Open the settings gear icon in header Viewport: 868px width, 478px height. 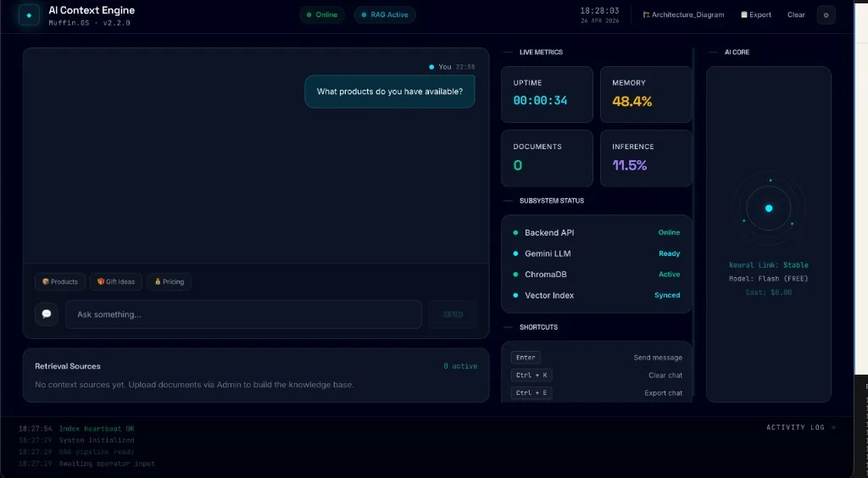click(x=826, y=15)
